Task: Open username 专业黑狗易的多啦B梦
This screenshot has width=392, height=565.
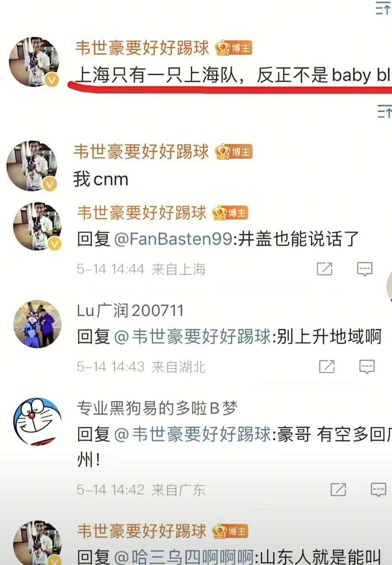Action: click(x=157, y=408)
